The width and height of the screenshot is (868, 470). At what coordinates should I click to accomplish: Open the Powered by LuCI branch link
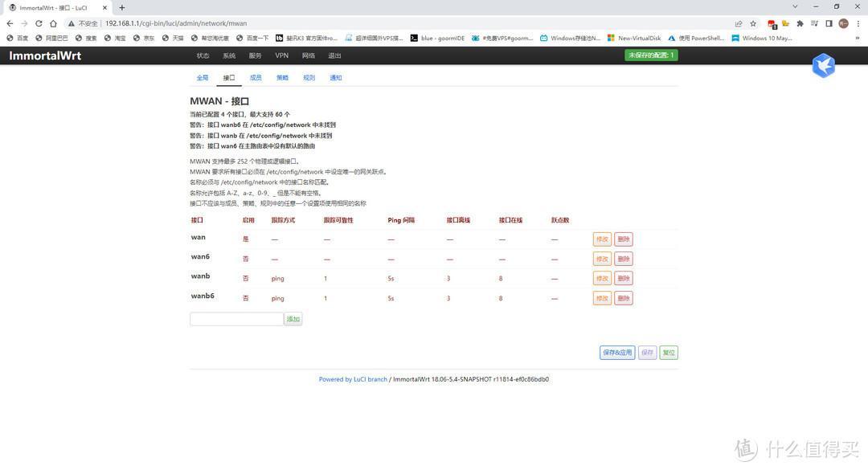[353, 379]
